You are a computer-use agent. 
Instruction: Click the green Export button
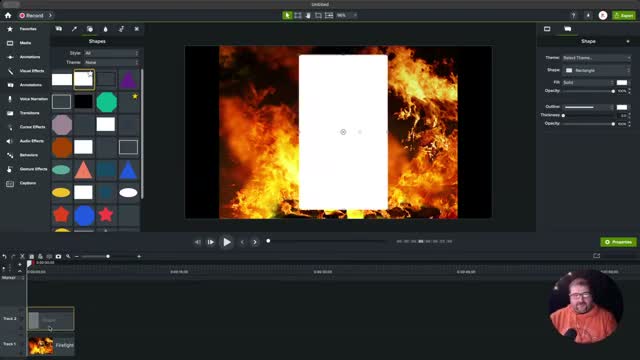click(624, 16)
